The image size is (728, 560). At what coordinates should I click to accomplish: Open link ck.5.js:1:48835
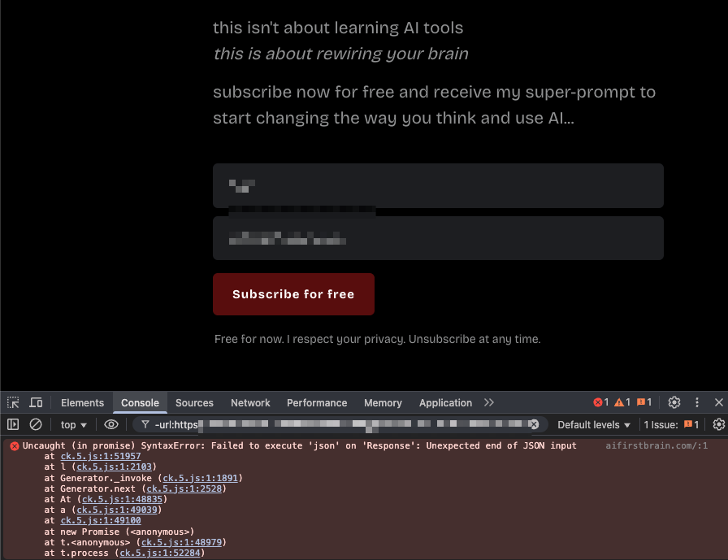122,499
